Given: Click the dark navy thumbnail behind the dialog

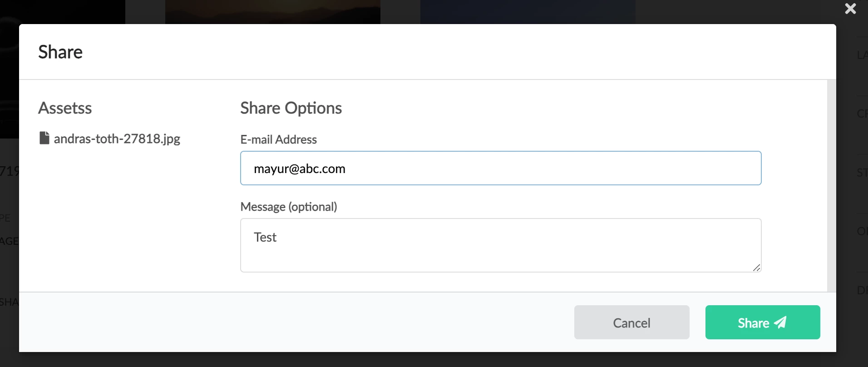Looking at the screenshot, I should point(528,12).
